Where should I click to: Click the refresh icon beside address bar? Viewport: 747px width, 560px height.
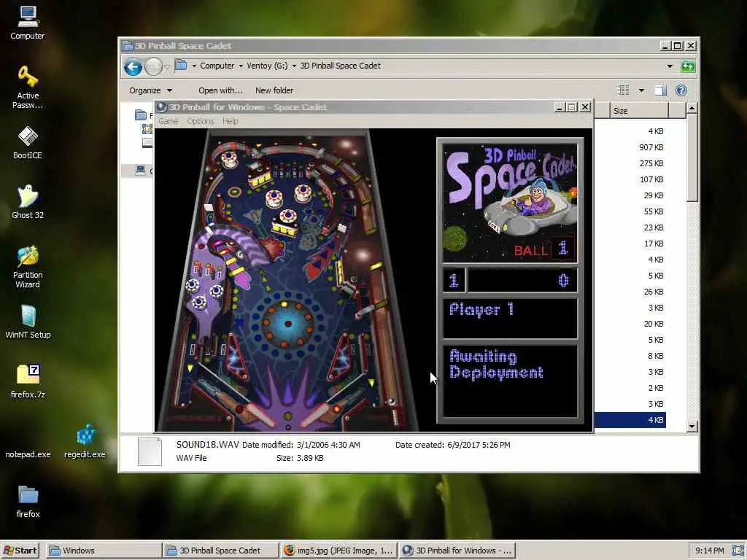click(x=688, y=66)
